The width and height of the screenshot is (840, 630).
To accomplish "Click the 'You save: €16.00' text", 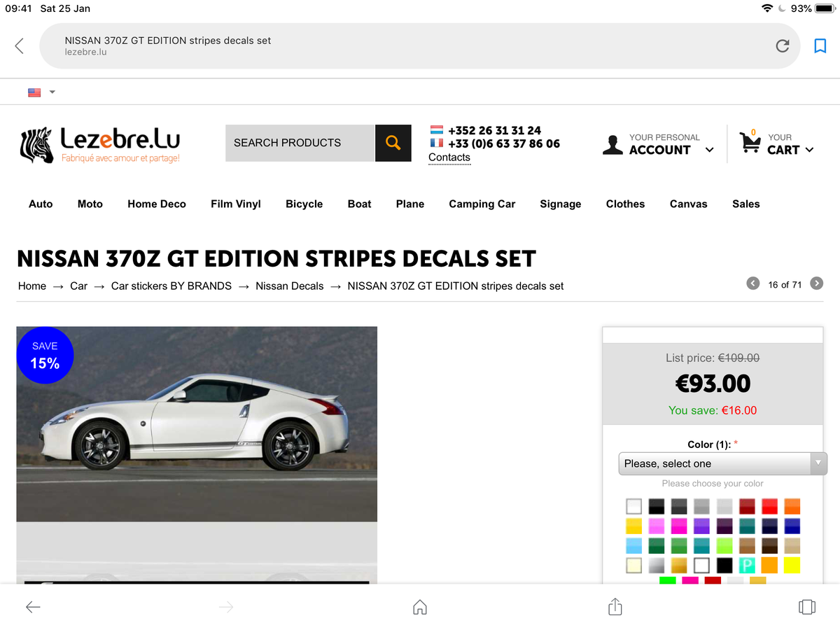I will [x=713, y=410].
